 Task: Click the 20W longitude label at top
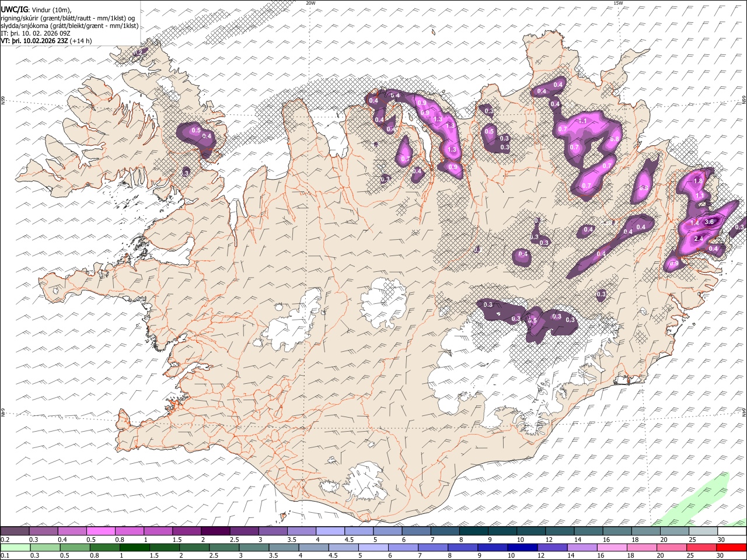pos(310,3)
